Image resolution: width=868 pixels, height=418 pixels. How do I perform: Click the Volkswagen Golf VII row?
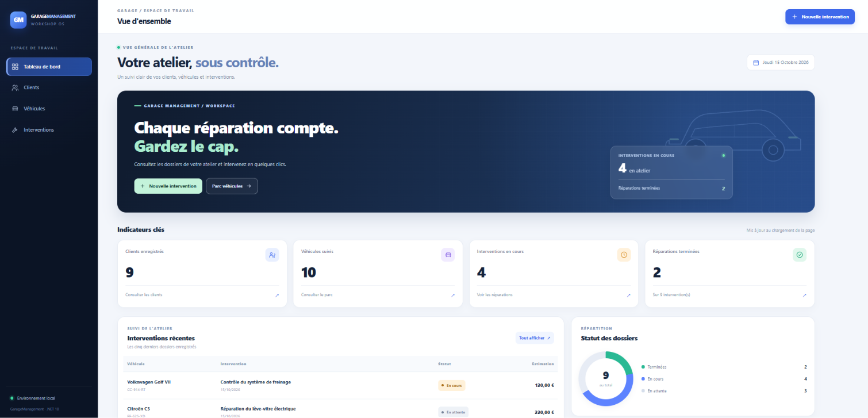click(340, 385)
